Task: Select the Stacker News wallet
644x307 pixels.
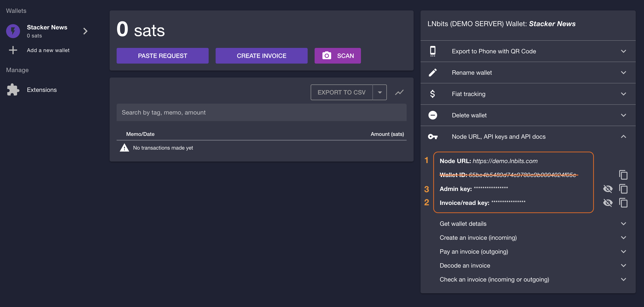Action: coord(47,31)
